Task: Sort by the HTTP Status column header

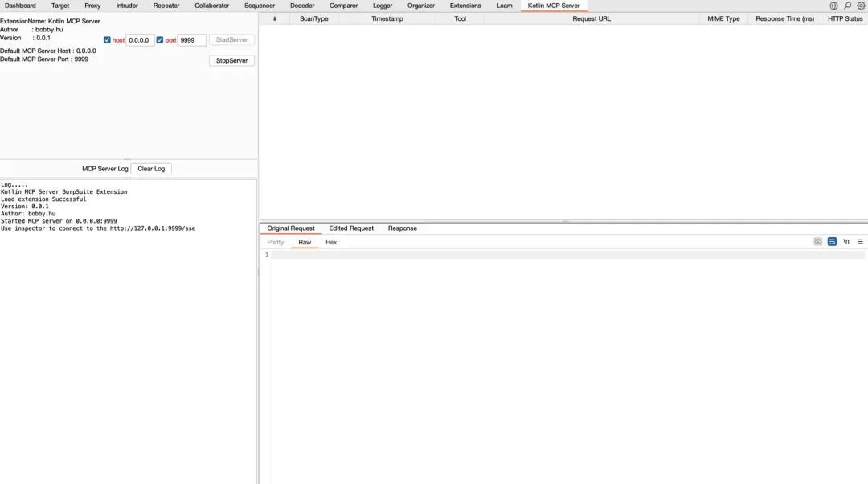Action: [x=845, y=18]
